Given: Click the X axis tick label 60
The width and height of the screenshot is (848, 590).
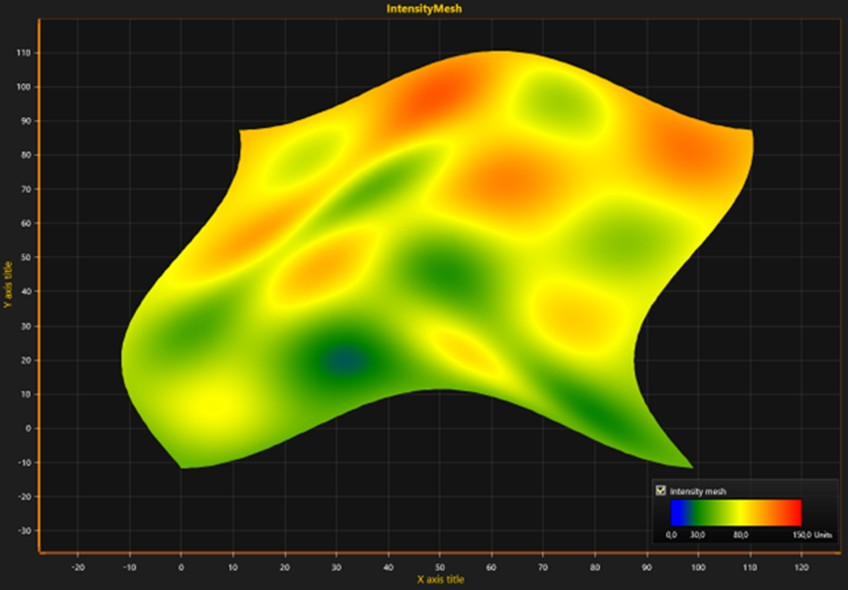Looking at the screenshot, I should click(x=491, y=567).
